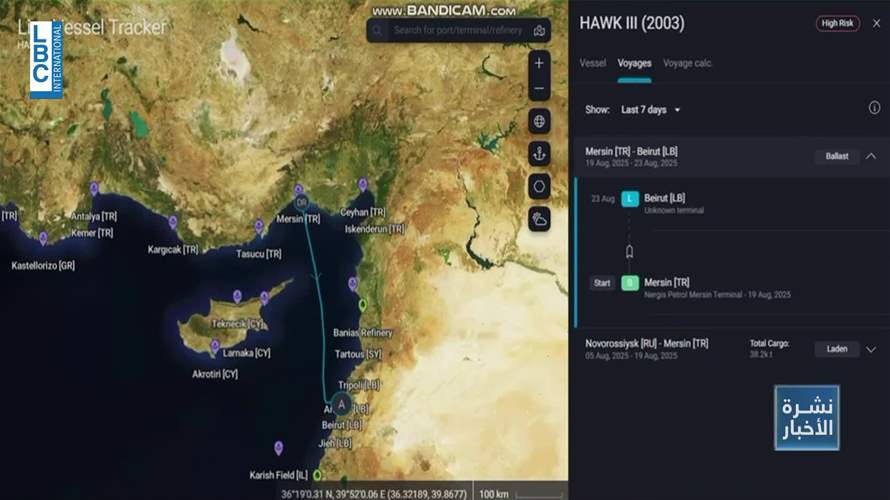Click the magnifier icon in search bar
The width and height of the screenshot is (890, 500).
pos(378,31)
